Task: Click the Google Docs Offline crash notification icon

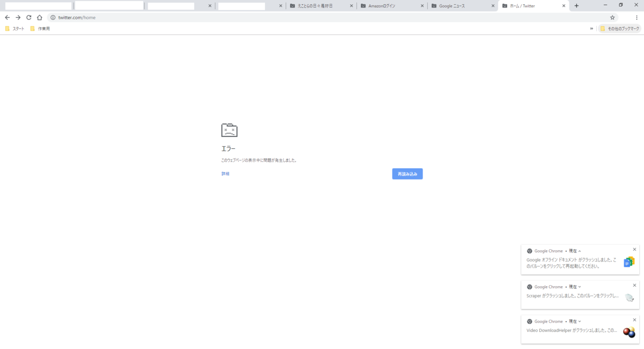Action: pyautogui.click(x=629, y=261)
